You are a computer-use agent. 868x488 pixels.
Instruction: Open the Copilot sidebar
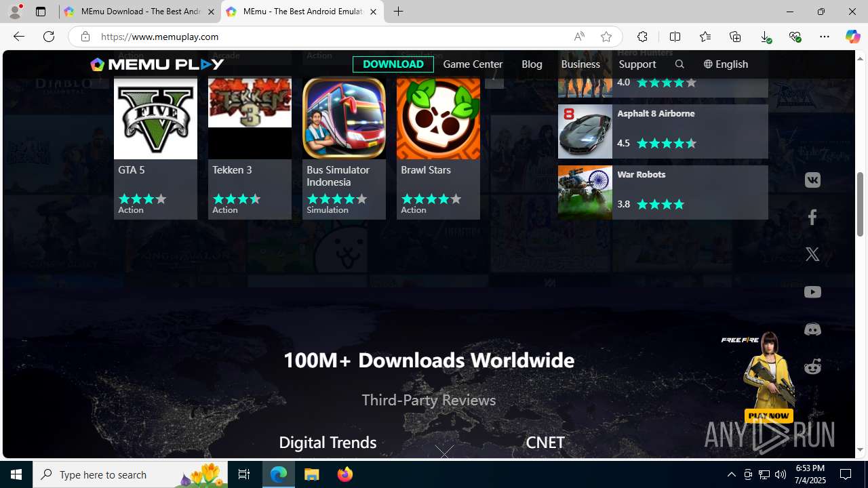click(852, 37)
